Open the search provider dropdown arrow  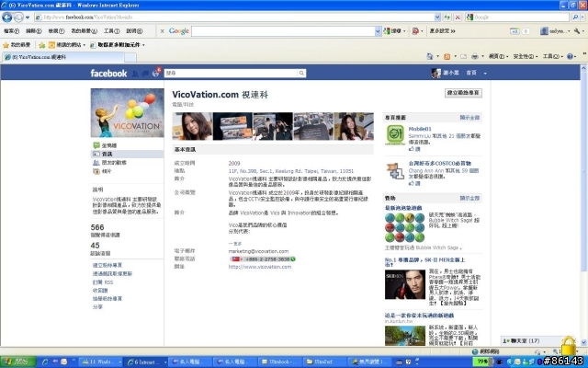[582, 17]
